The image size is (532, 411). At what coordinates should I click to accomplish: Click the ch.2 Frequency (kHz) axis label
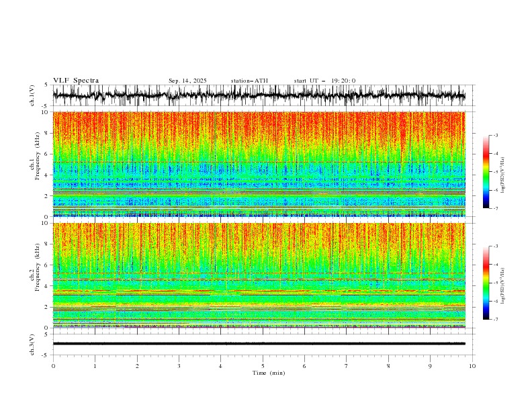[35, 267]
